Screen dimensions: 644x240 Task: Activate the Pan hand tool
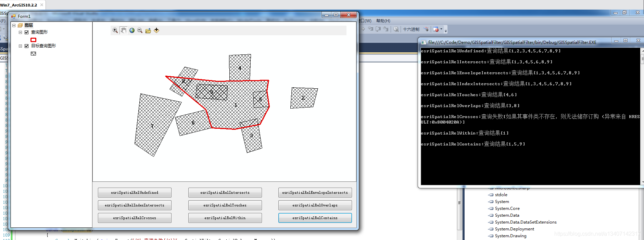[x=123, y=30]
